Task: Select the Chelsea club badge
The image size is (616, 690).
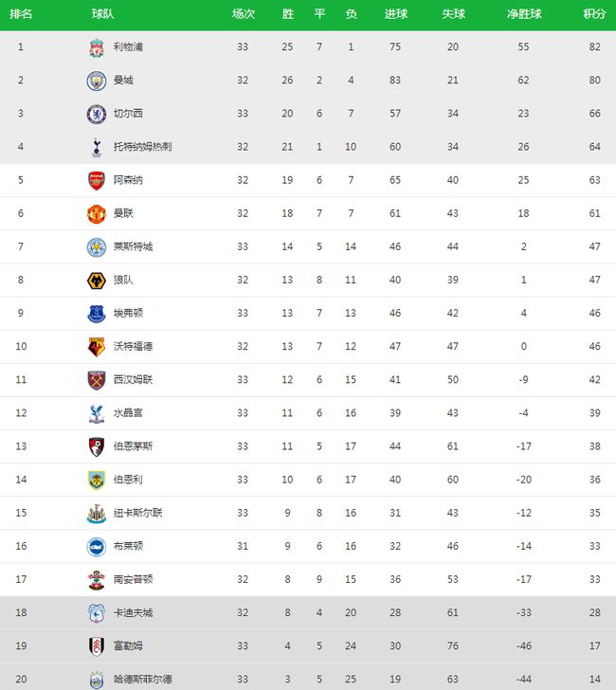Action: pos(97,115)
